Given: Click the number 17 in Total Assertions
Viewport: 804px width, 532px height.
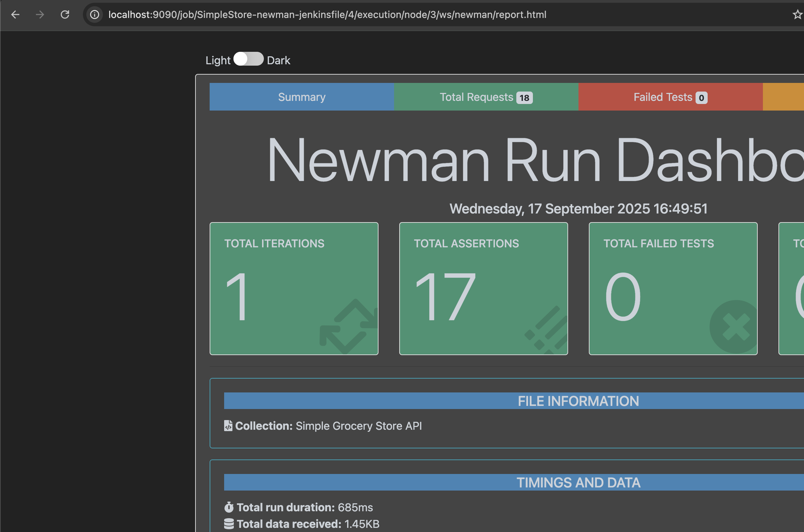Looking at the screenshot, I should click(446, 296).
